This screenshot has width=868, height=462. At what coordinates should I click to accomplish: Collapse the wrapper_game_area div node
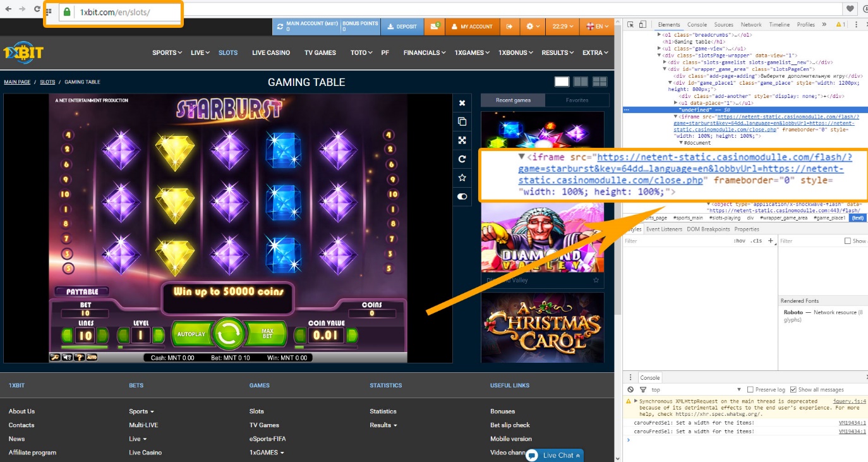(x=665, y=69)
